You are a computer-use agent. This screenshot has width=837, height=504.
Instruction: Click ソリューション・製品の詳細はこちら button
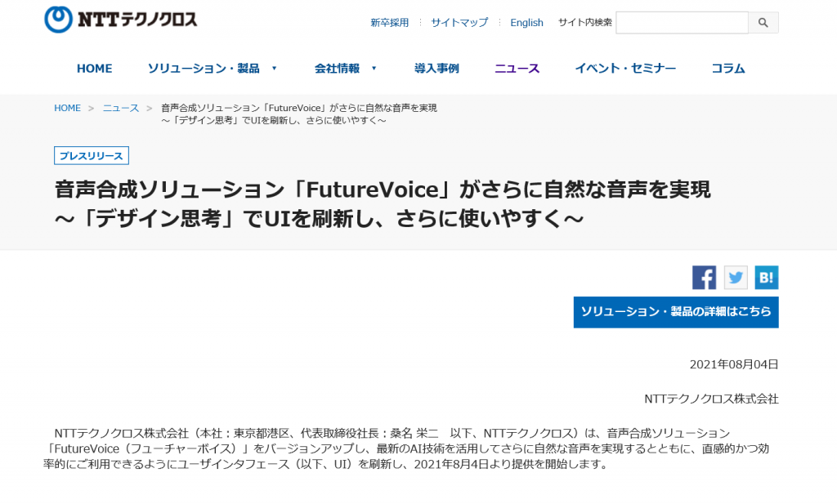[676, 312]
